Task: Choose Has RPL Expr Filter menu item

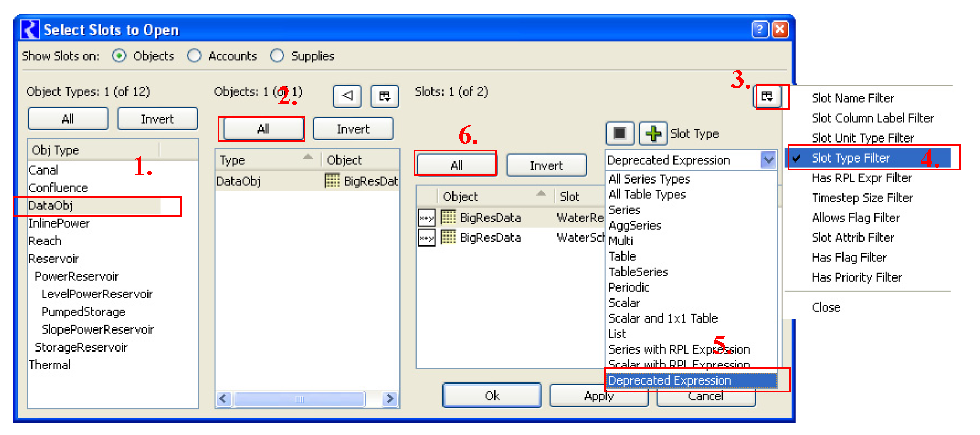Action: [x=861, y=178]
